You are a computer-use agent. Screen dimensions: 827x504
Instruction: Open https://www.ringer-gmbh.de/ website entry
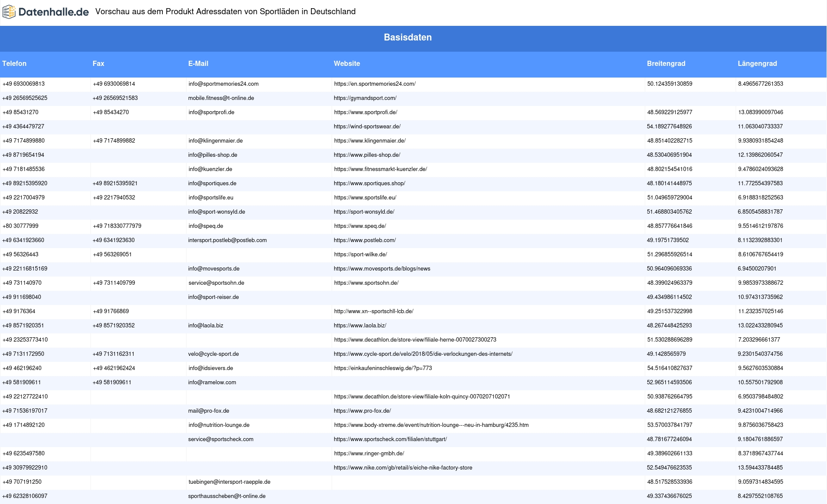tap(369, 454)
